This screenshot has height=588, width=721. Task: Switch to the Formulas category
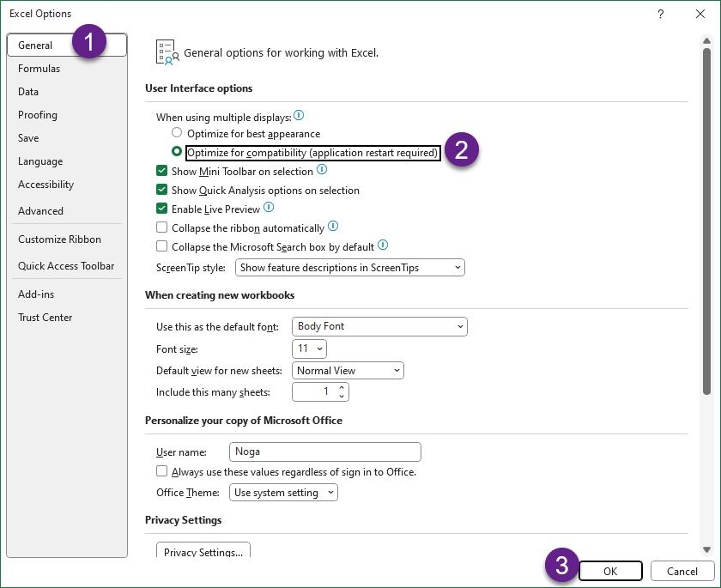[x=39, y=69]
